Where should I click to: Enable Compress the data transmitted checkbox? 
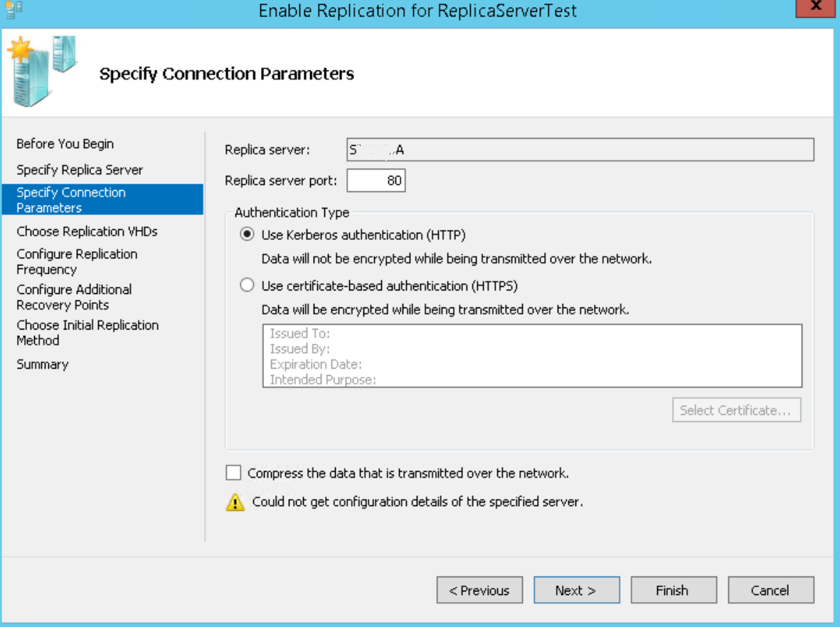click(x=233, y=473)
